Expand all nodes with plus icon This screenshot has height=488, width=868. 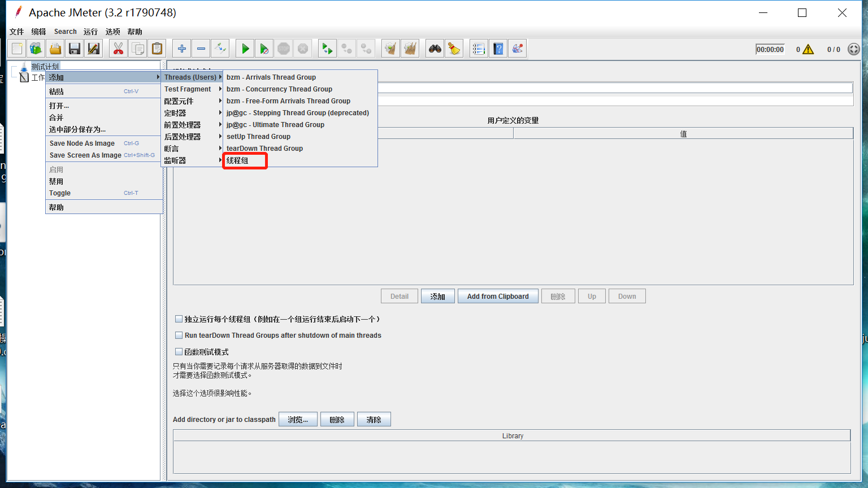pos(182,49)
